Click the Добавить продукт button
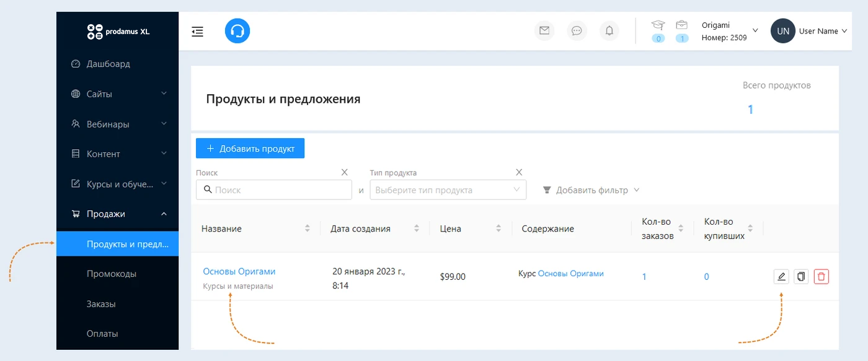This screenshot has height=361, width=868. click(x=250, y=149)
